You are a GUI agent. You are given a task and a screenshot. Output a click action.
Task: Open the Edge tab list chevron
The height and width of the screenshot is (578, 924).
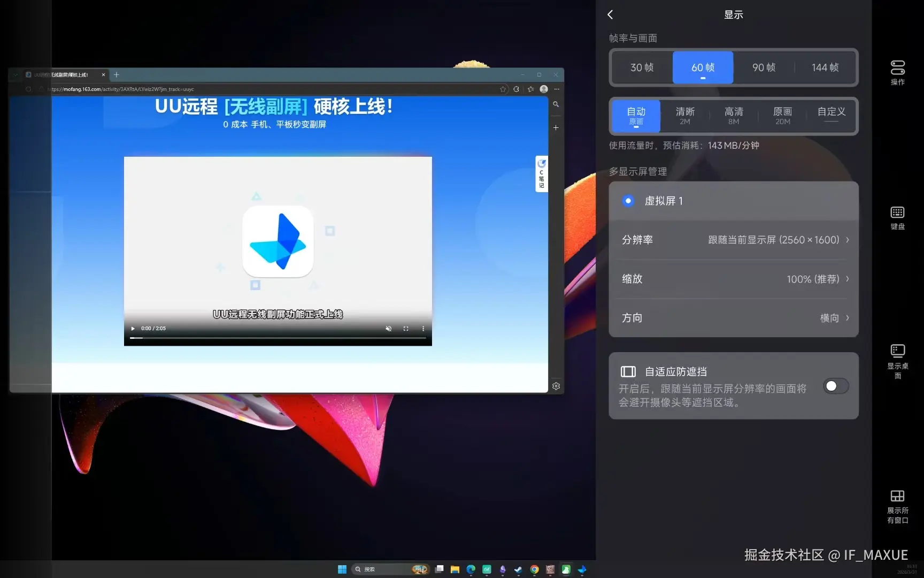coord(16,75)
